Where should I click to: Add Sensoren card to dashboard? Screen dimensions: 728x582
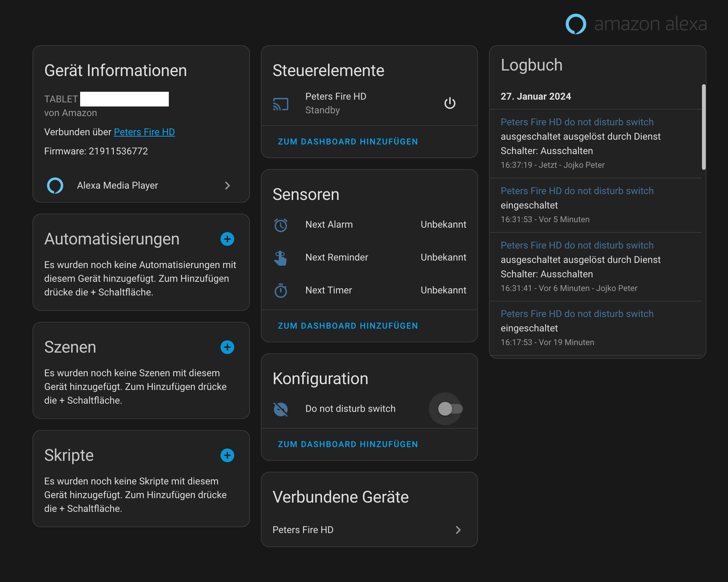(348, 326)
